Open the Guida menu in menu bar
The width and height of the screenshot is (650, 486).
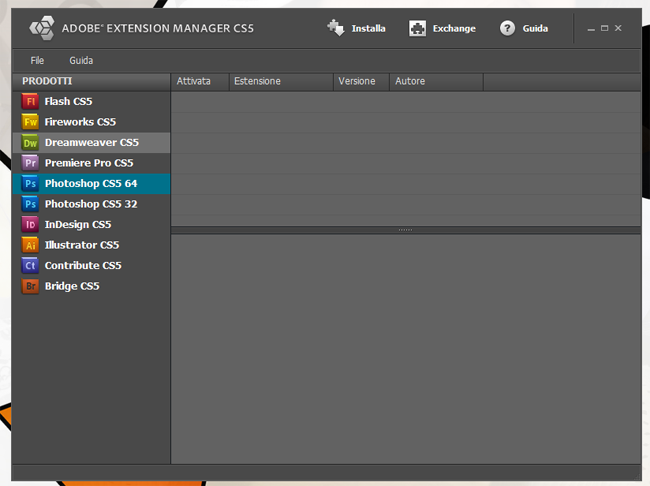point(81,61)
